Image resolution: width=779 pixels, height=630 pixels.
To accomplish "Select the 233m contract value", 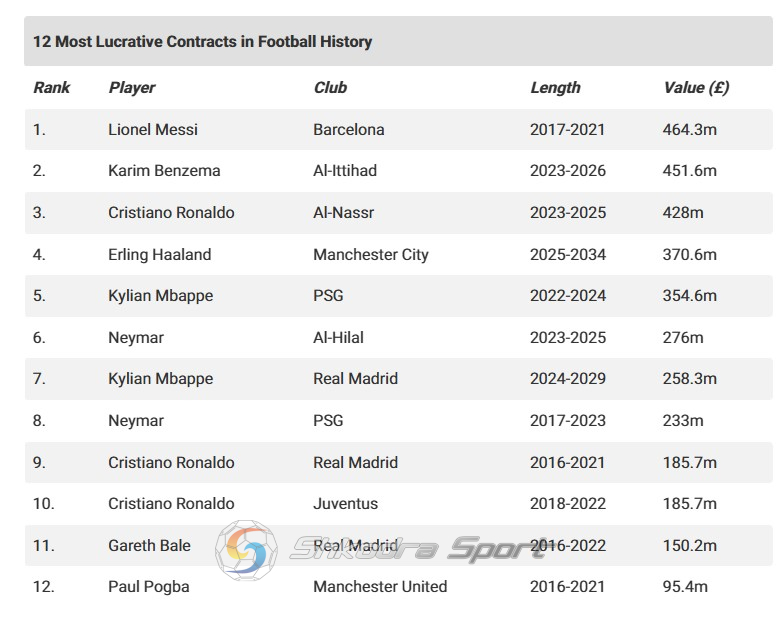I will click(x=683, y=421).
